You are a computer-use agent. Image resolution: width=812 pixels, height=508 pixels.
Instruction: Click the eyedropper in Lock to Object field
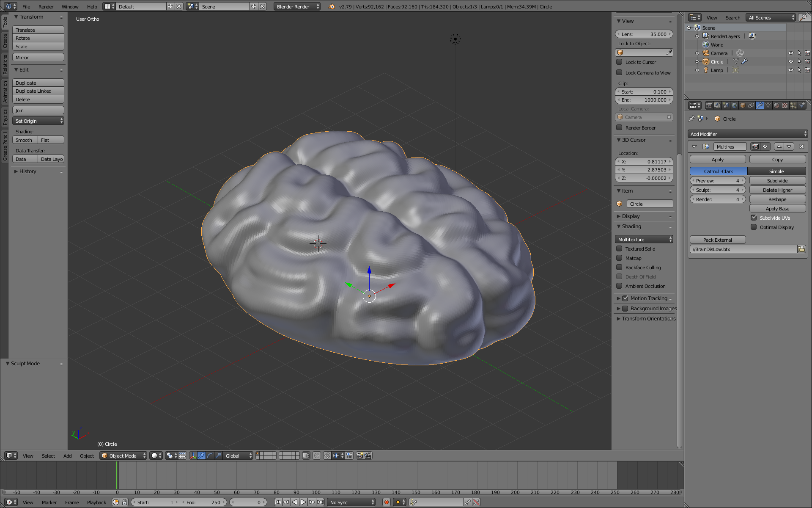[669, 52]
